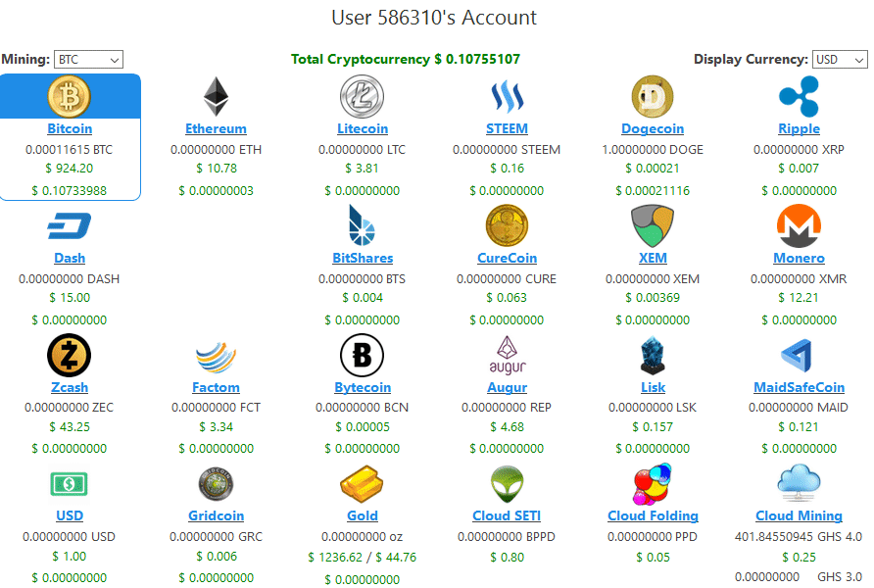The image size is (874, 588).
Task: Open the Ethereum link
Action: (216, 128)
